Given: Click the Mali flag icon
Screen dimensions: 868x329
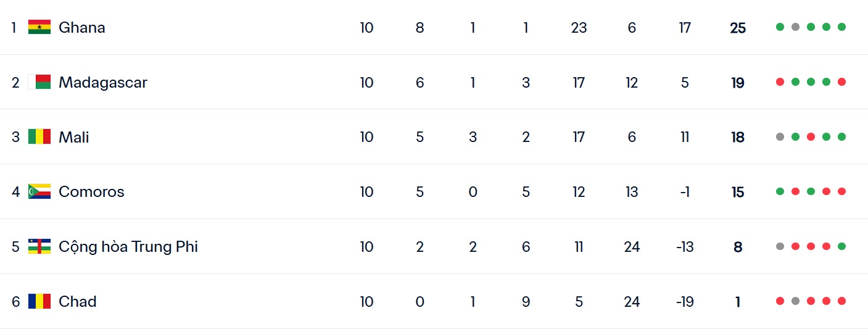Looking at the screenshot, I should (x=39, y=136).
